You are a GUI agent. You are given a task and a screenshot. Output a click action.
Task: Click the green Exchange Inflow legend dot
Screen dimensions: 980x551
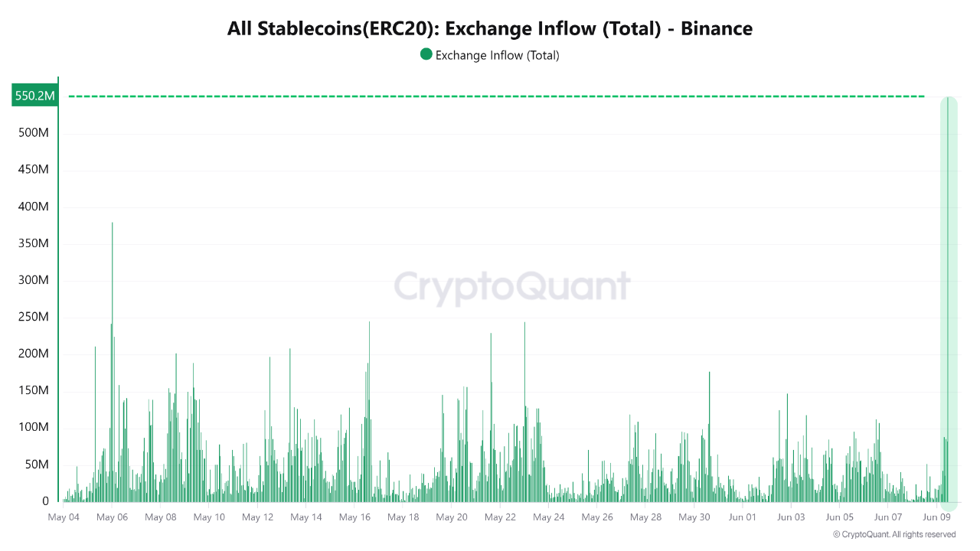point(426,54)
